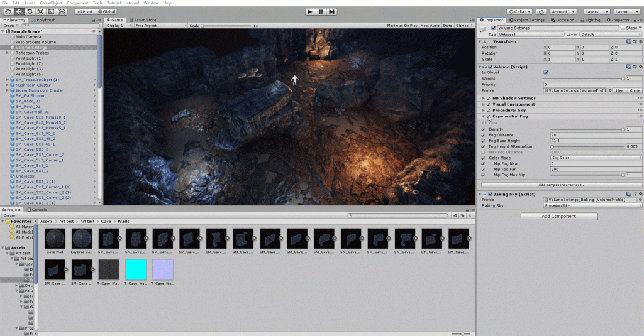Click the Clone profile button

[635, 90]
